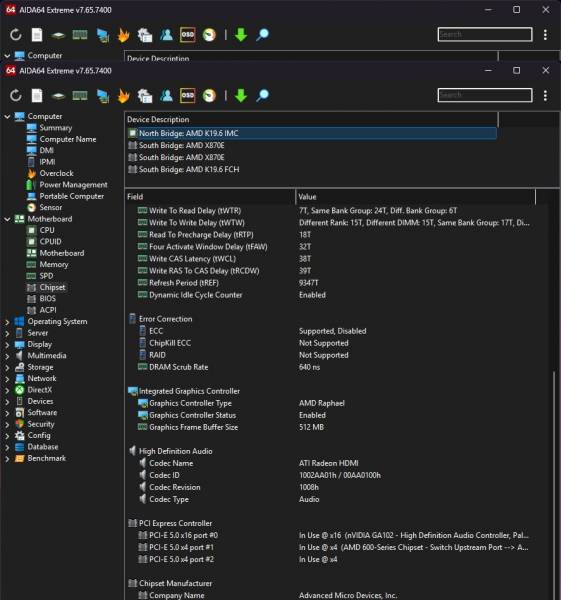Click the green download arrow in front toolbar
This screenshot has height=600, width=561.
tap(241, 96)
